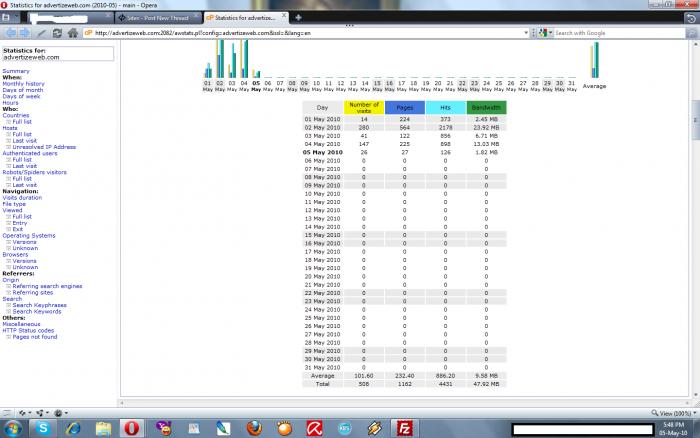The width and height of the screenshot is (700, 438).
Task: Click the Windows Start orb
Action: click(x=11, y=428)
